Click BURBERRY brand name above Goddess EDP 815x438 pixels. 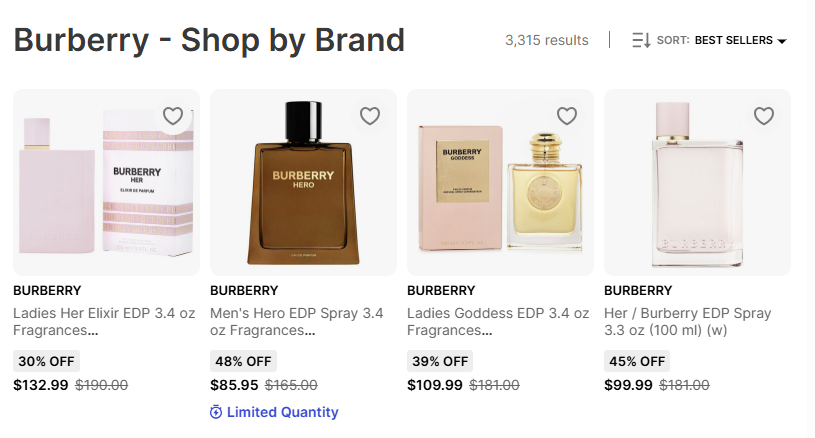(x=441, y=291)
